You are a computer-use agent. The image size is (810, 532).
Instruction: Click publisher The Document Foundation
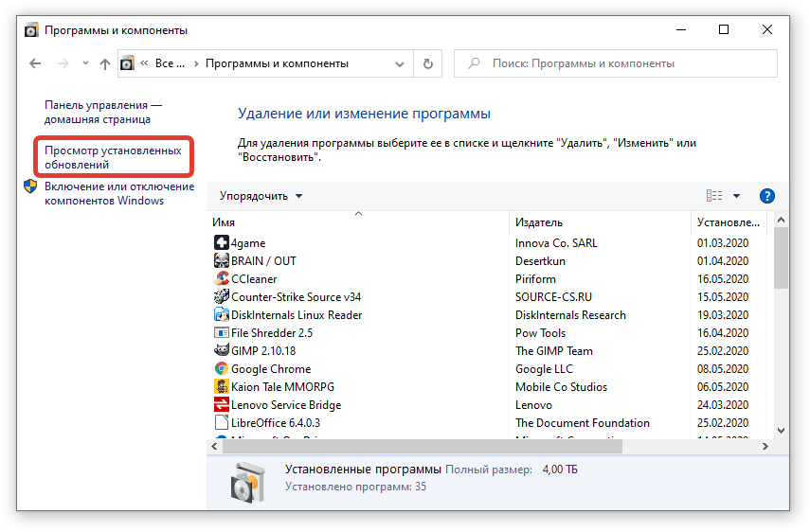point(583,423)
